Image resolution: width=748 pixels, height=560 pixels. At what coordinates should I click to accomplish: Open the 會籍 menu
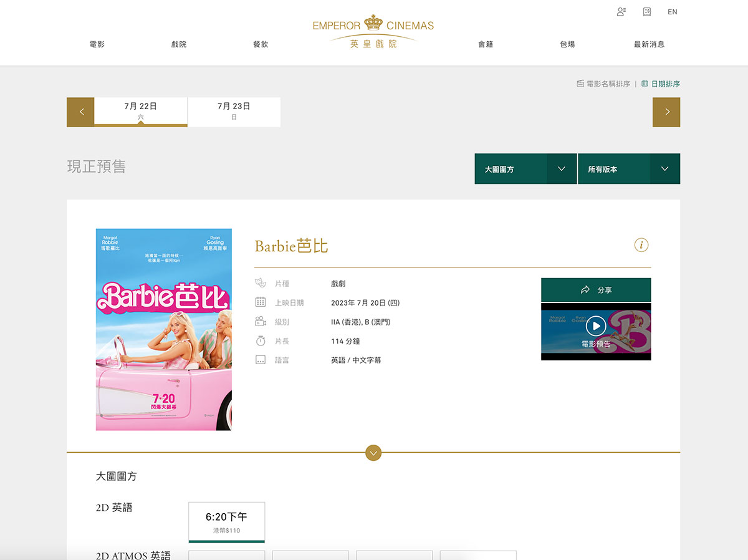[486, 44]
